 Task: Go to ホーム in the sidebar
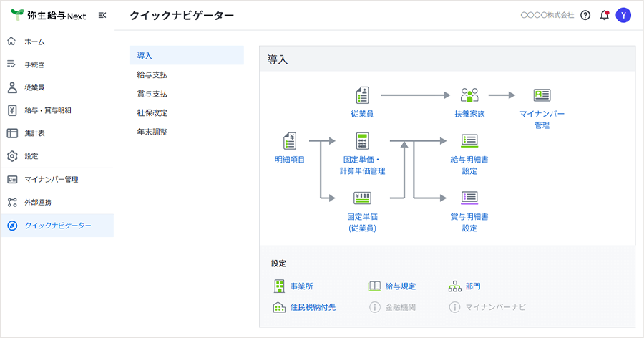point(34,42)
